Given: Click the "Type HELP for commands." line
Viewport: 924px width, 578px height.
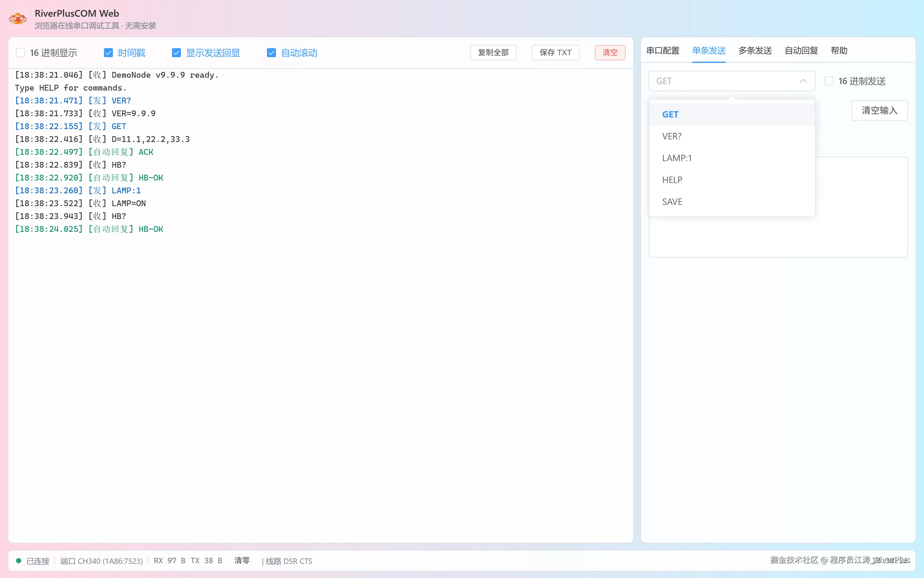Looking at the screenshot, I should coord(71,88).
